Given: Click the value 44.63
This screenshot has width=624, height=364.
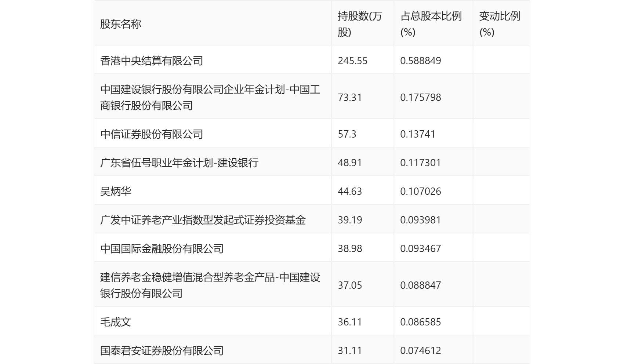Looking at the screenshot, I should (350, 191).
